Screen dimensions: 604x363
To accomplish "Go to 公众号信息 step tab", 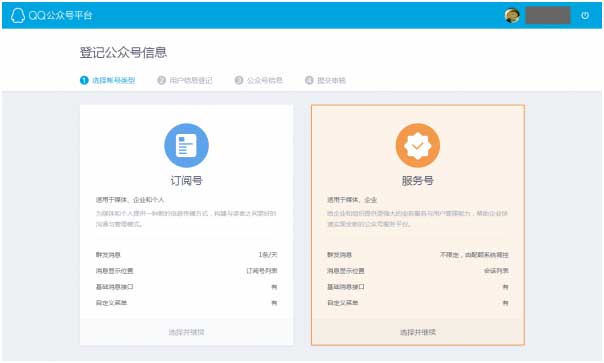I will pyautogui.click(x=265, y=80).
